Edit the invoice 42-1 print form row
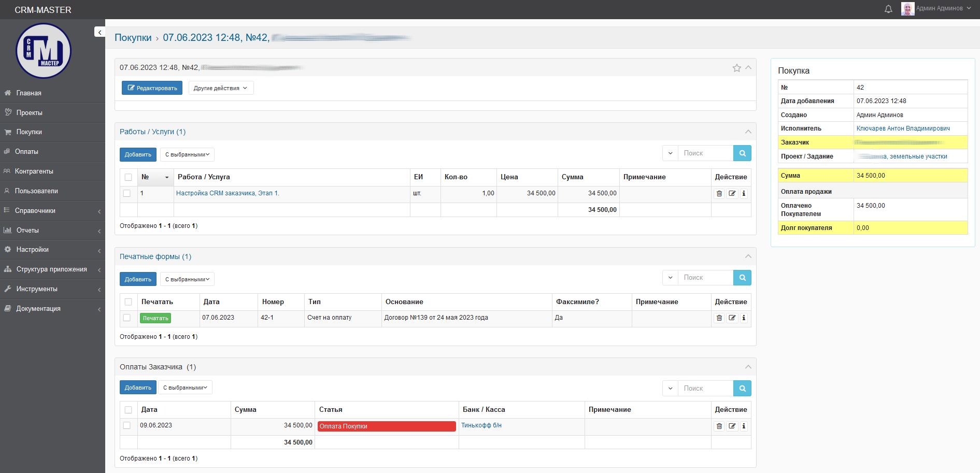Screen dimensions: 980x473 pyautogui.click(x=732, y=318)
